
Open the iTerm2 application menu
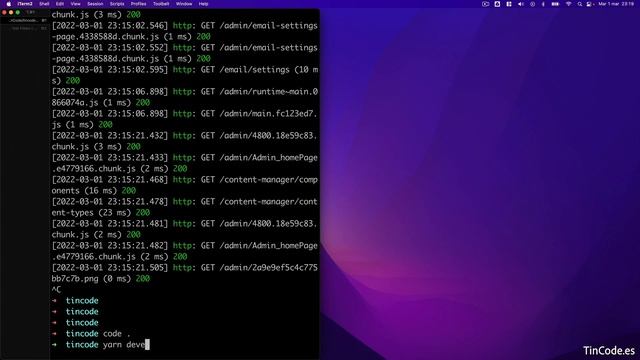pos(25,4)
